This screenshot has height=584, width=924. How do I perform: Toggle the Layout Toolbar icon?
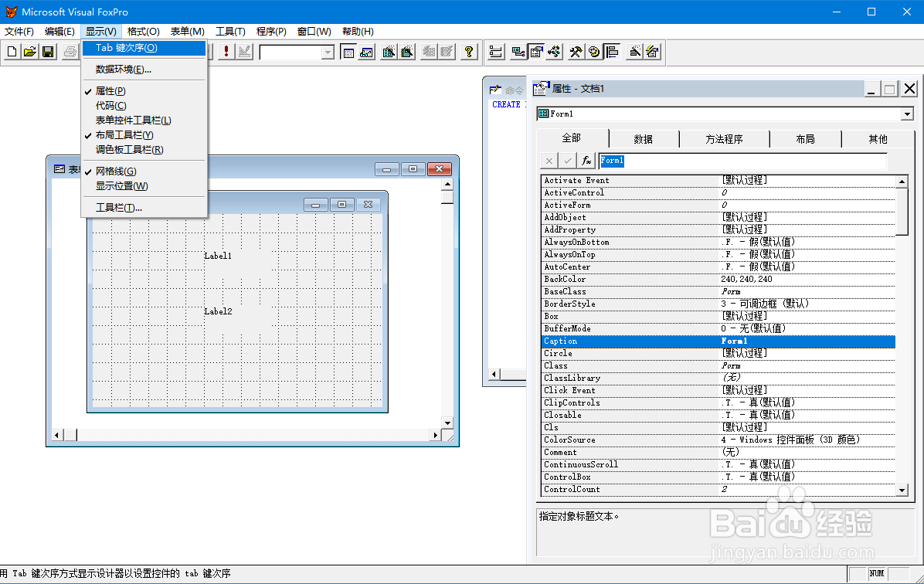(x=613, y=52)
